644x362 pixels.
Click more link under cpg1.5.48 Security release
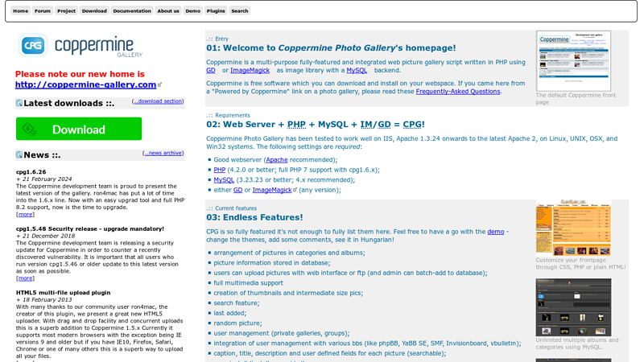pyautogui.click(x=25, y=278)
